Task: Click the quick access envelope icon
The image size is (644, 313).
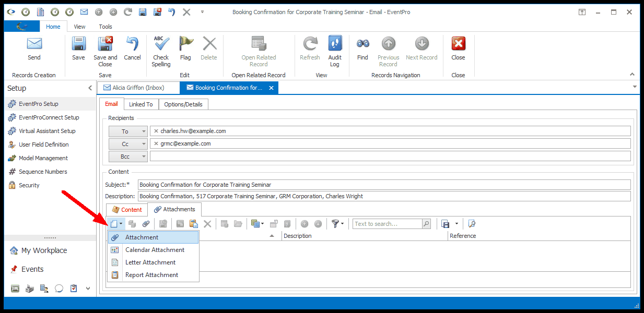Action: point(84,11)
